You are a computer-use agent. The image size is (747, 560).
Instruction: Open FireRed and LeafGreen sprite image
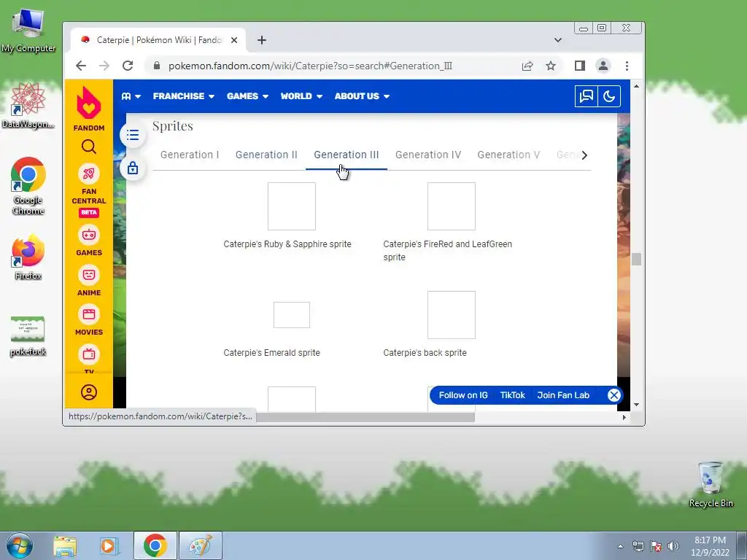[x=451, y=206]
